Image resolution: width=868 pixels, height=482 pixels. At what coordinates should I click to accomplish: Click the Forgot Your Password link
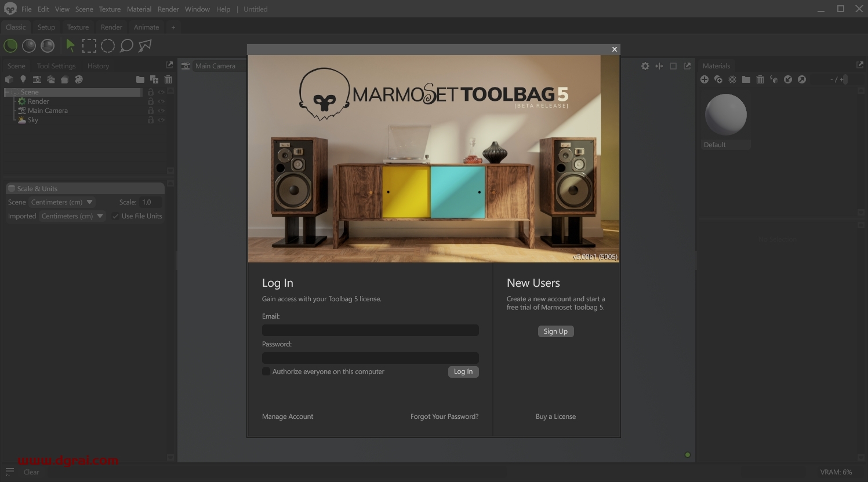pyautogui.click(x=444, y=416)
